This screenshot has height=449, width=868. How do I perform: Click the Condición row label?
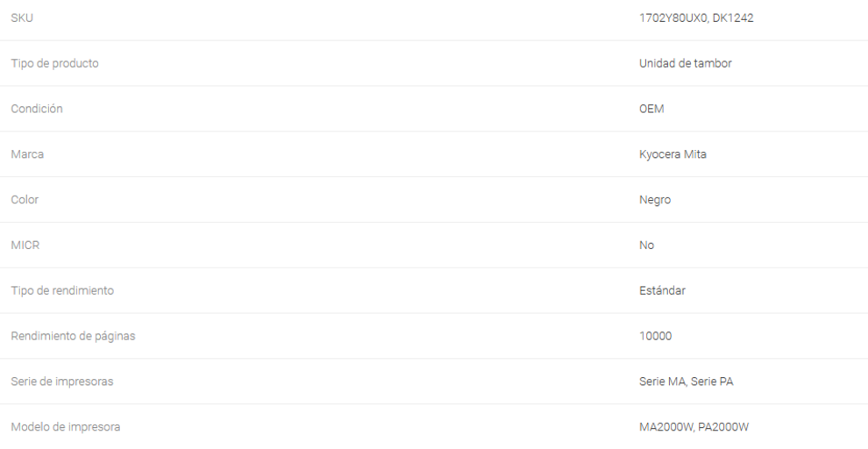click(37, 109)
